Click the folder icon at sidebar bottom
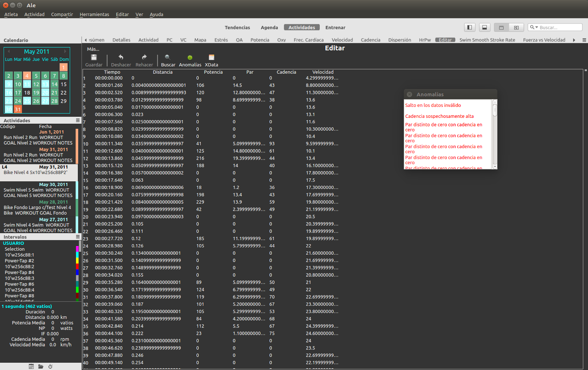 tap(41, 366)
